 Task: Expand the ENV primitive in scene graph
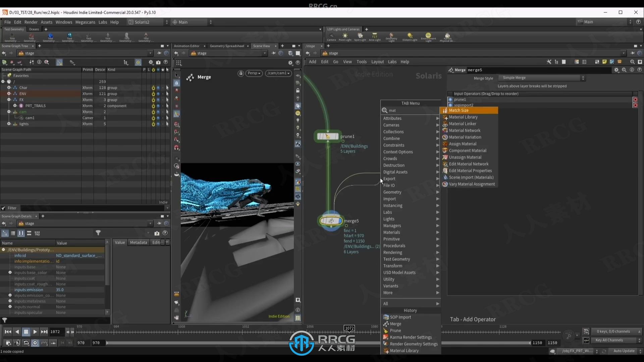(x=9, y=94)
